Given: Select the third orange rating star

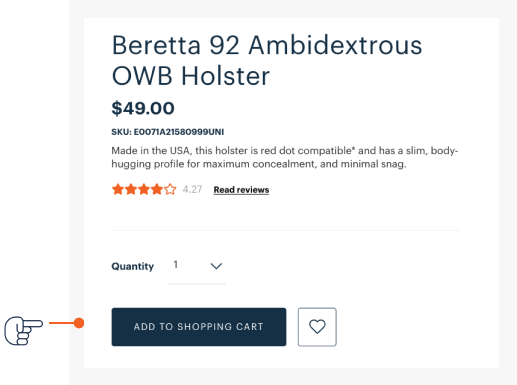Looking at the screenshot, I should [144, 189].
